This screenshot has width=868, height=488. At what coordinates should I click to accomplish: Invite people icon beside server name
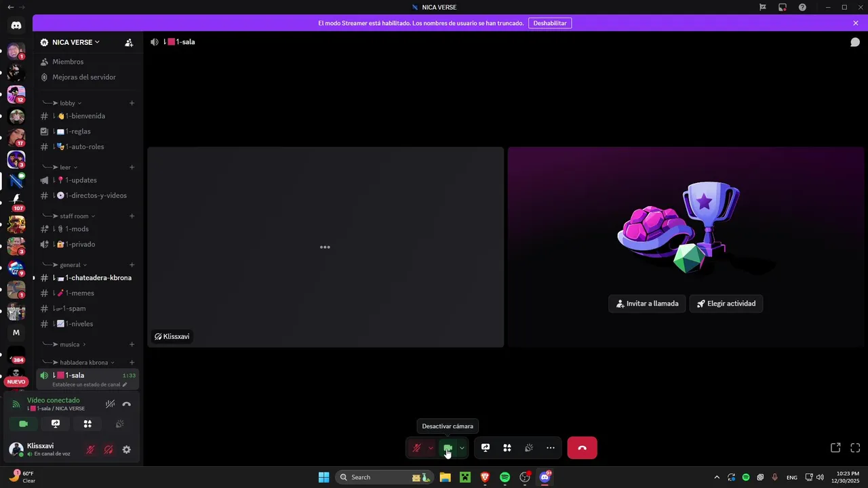pyautogui.click(x=129, y=42)
